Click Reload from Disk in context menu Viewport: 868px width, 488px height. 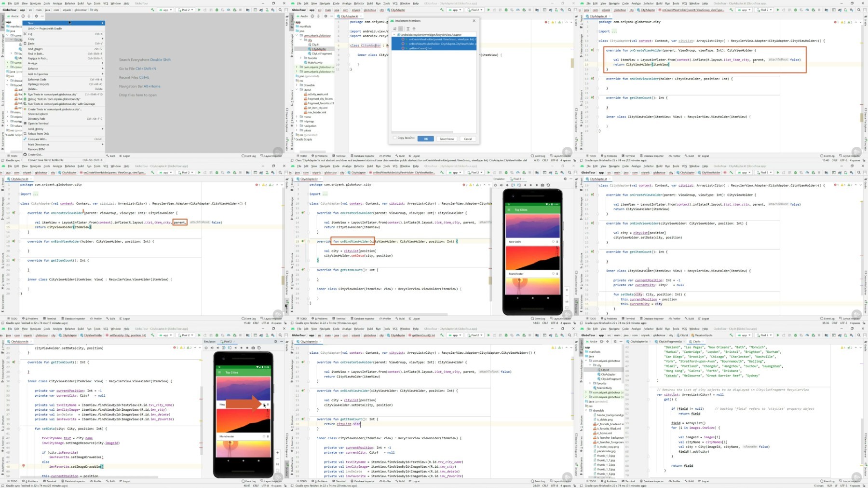tap(38, 134)
